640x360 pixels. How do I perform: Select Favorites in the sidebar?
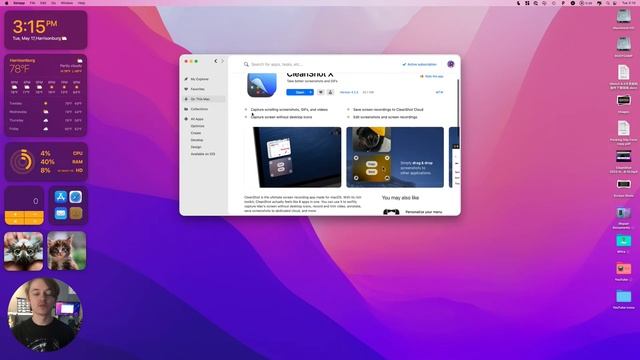click(198, 89)
